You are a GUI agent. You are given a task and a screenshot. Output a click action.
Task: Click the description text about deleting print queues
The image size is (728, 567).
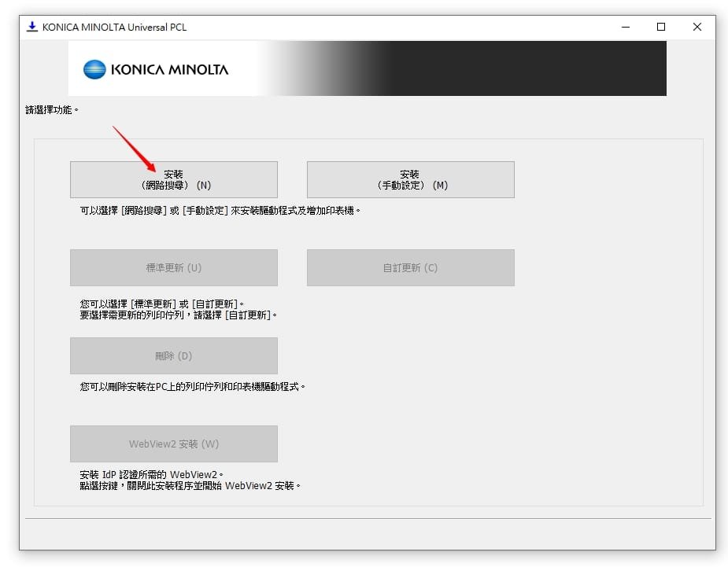[192, 387]
